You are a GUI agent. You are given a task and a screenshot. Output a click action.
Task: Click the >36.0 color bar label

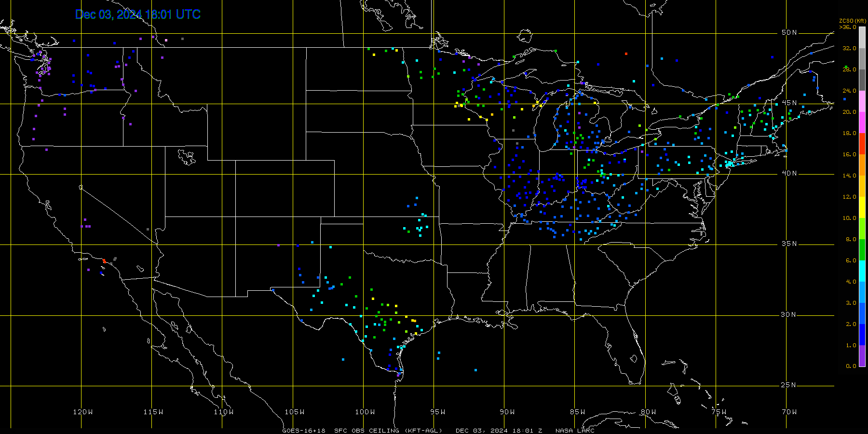pyautogui.click(x=848, y=27)
